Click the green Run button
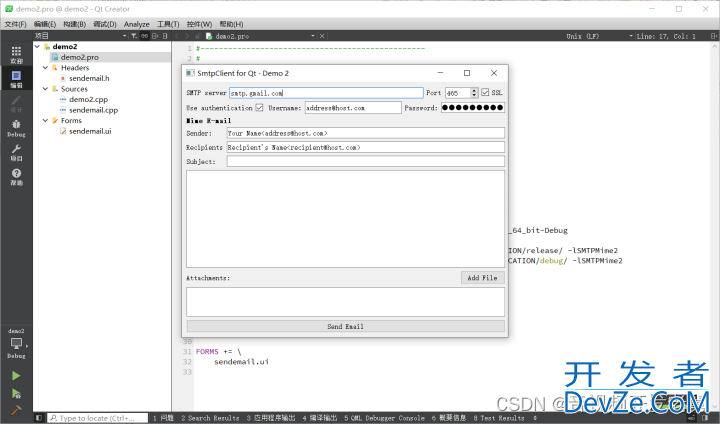 [16, 376]
